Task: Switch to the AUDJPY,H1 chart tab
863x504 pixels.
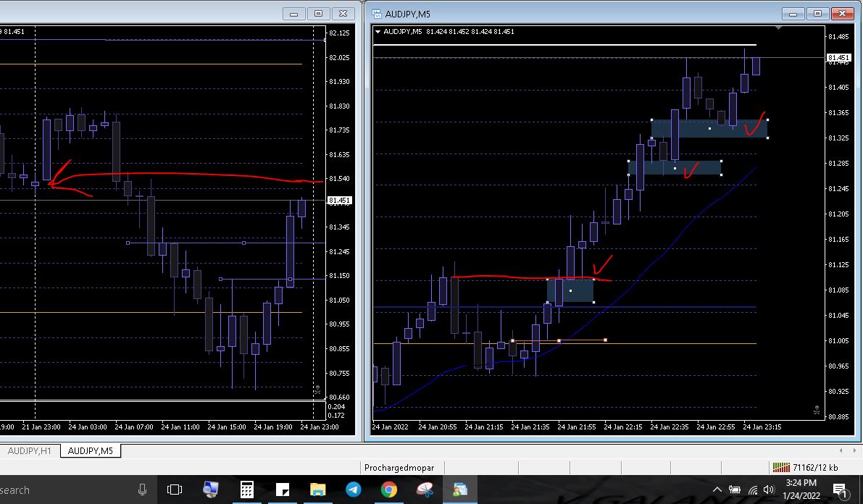Action: coord(30,450)
